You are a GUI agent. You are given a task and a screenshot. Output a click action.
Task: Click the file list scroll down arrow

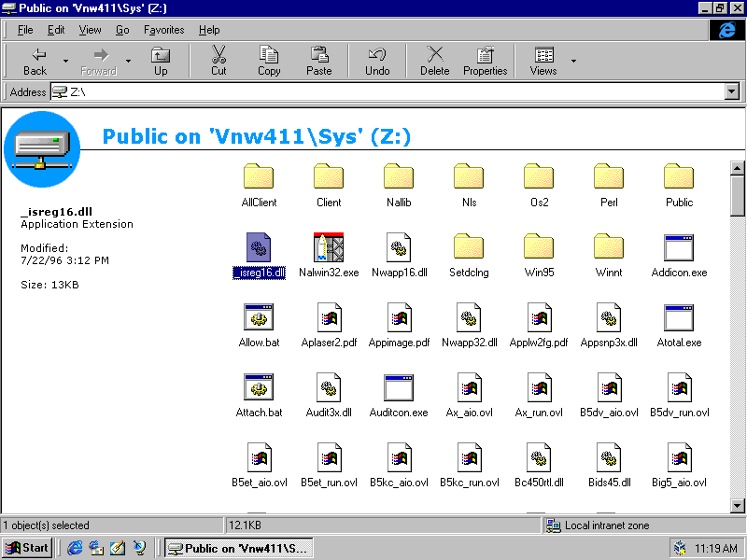[737, 505]
